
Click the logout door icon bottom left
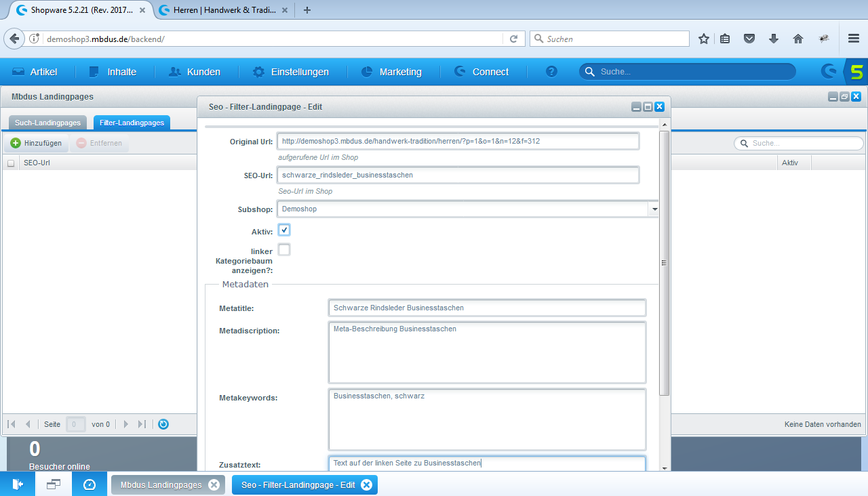click(x=18, y=484)
